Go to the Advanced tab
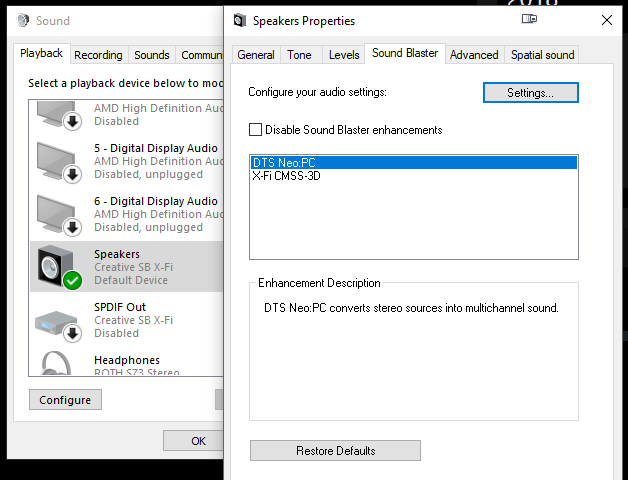This screenshot has height=480, width=628. coord(474,55)
